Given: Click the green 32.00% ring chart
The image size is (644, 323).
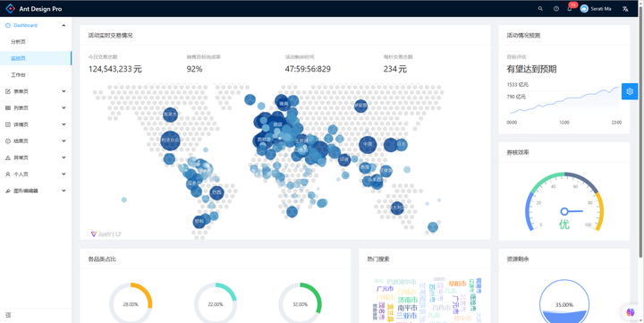Looking at the screenshot, I should click(x=300, y=303).
